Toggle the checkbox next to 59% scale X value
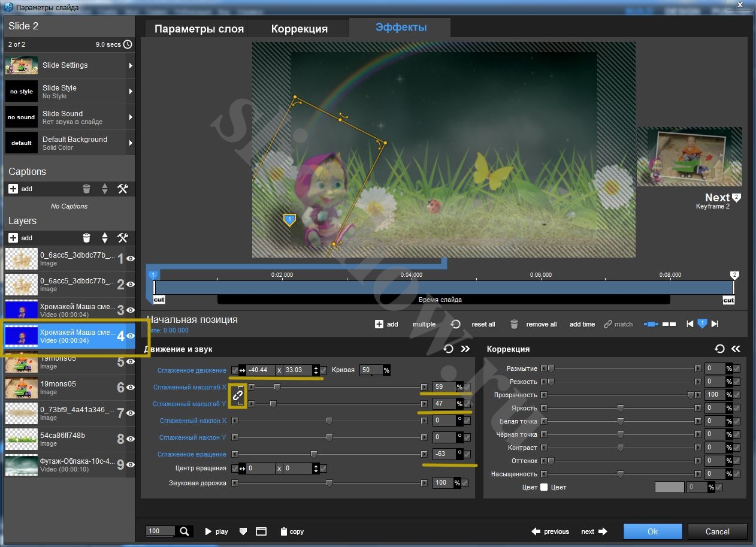This screenshot has height=547, width=756. pos(467,387)
